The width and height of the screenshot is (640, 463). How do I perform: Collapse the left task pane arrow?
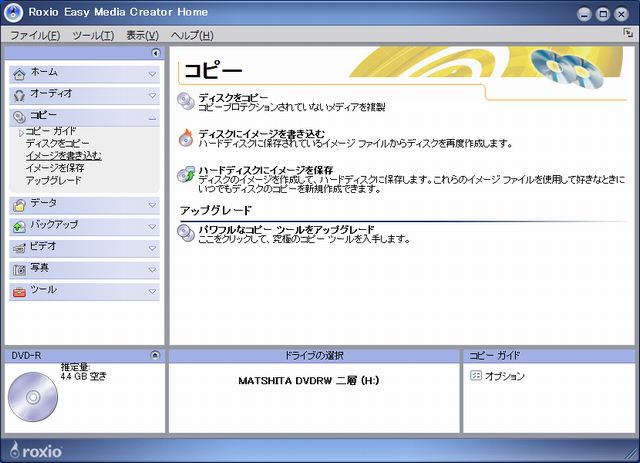coord(156,53)
